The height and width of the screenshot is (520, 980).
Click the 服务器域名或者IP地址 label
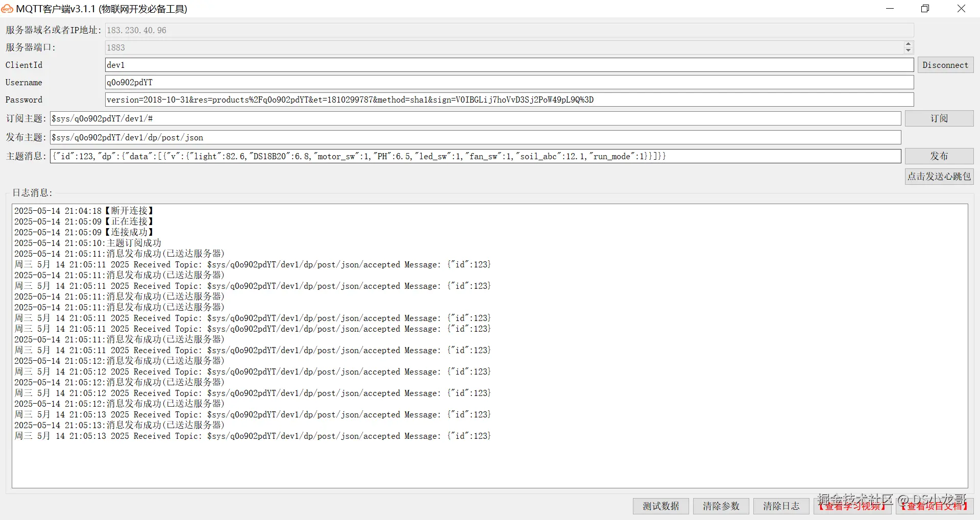[x=54, y=30]
